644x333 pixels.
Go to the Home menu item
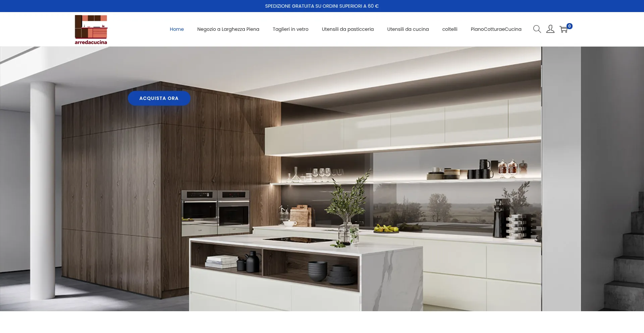click(x=176, y=29)
